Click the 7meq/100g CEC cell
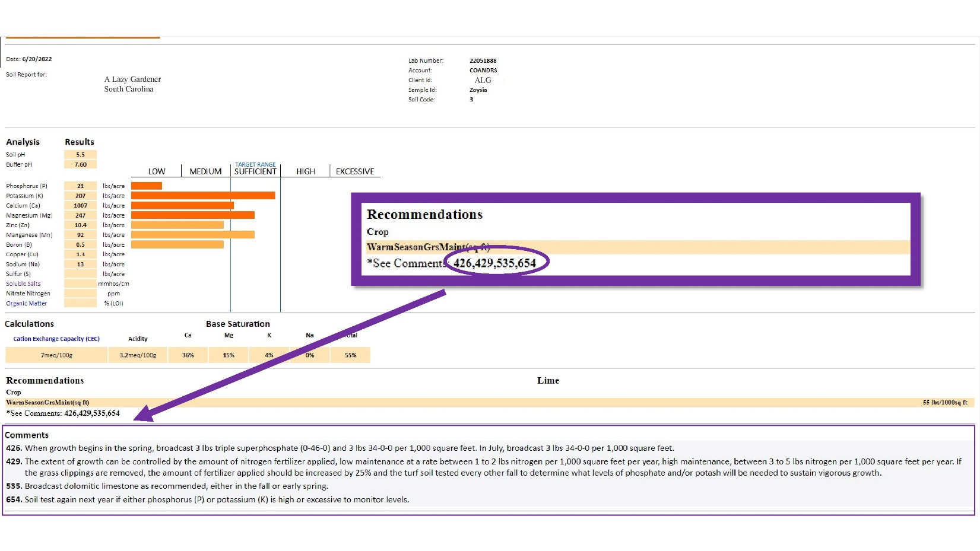This screenshot has height=551, width=980. tap(56, 355)
